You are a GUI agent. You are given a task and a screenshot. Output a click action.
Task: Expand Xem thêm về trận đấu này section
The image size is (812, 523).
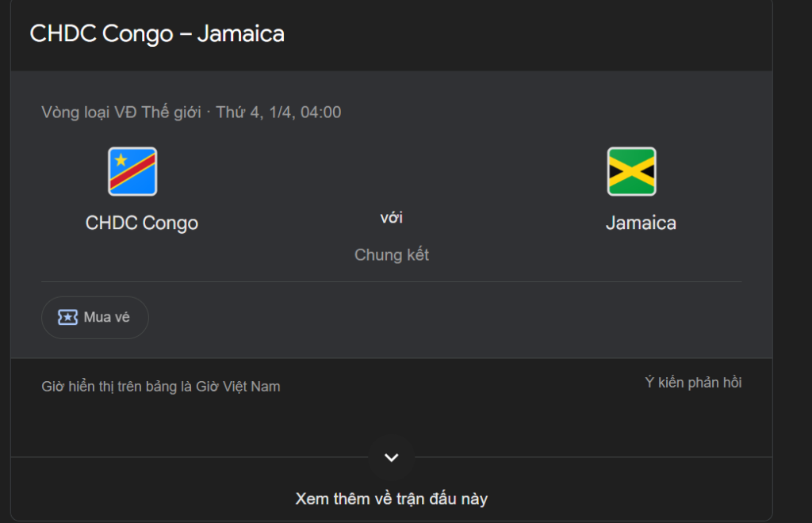pos(391,498)
